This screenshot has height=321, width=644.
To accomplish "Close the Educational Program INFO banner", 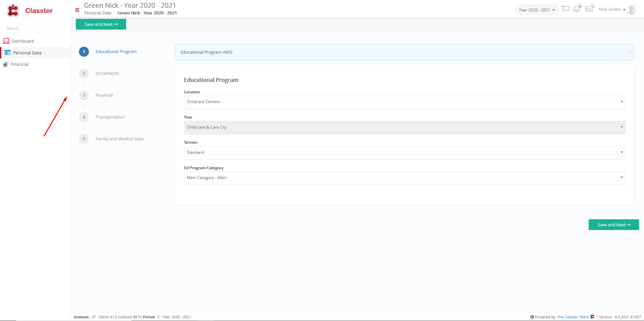I will click(x=630, y=52).
